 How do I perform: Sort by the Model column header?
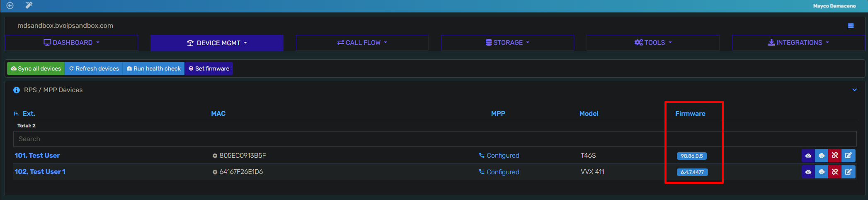(x=589, y=114)
